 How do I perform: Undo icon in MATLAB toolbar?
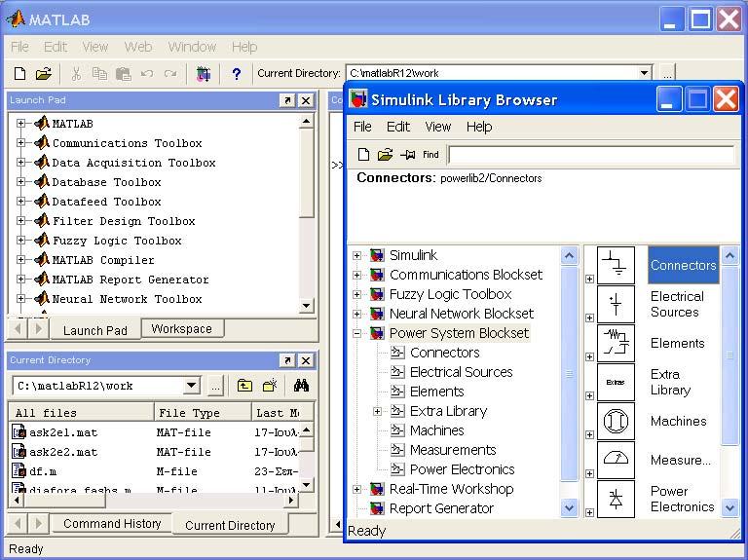click(x=146, y=74)
